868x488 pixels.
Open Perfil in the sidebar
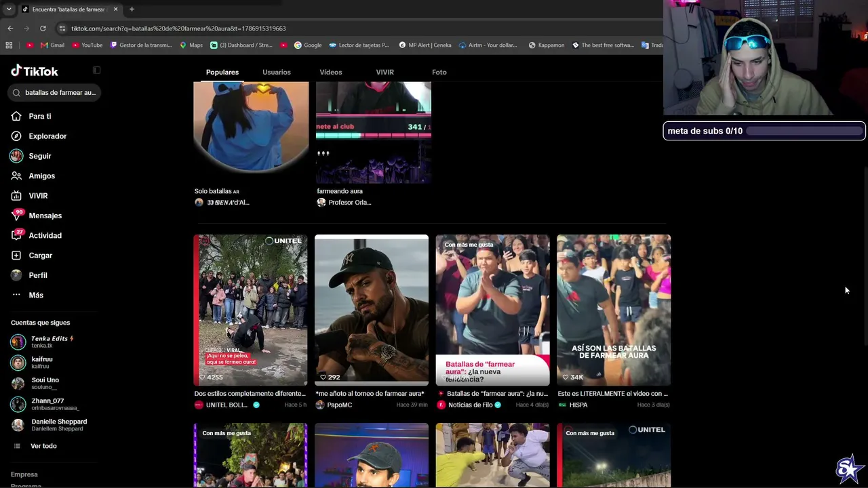[x=29, y=275]
